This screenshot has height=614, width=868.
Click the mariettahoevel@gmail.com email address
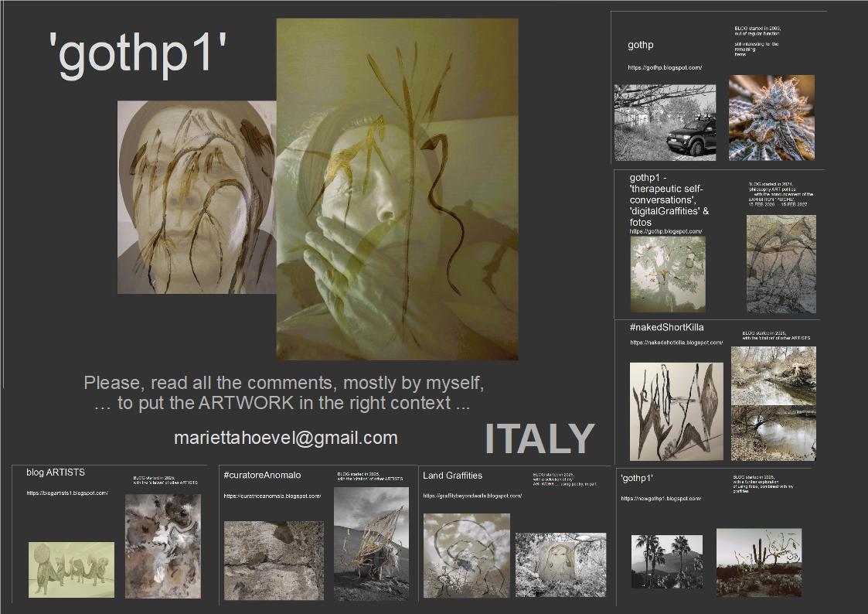coord(285,438)
